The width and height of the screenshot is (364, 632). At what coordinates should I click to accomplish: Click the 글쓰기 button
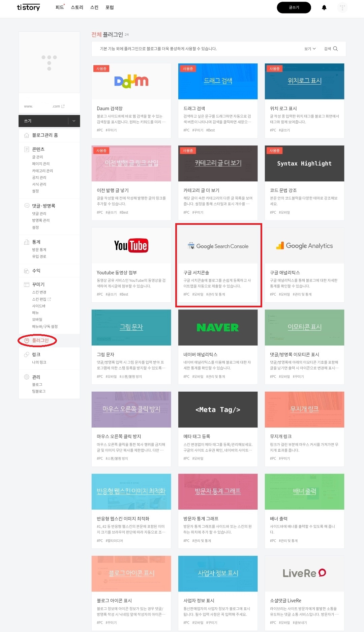(294, 7)
